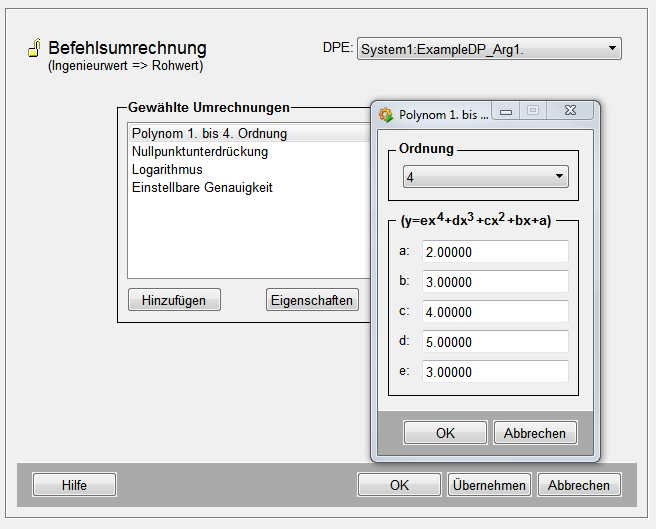
Task: Click the gear icon in the Polynom dialog title bar
Action: point(385,115)
